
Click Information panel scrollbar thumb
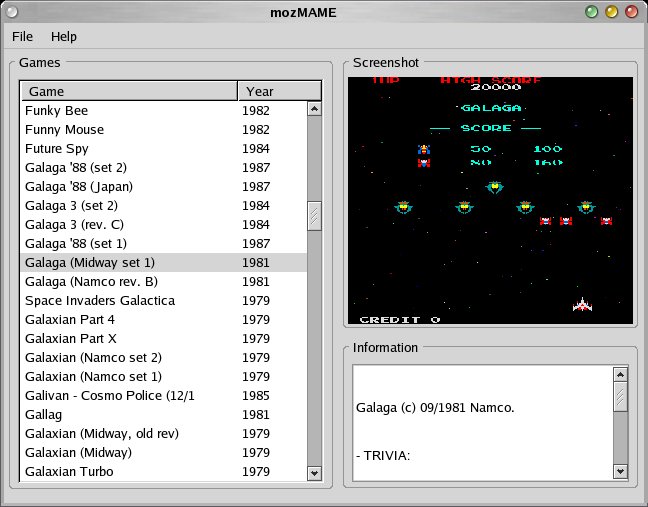(620, 397)
